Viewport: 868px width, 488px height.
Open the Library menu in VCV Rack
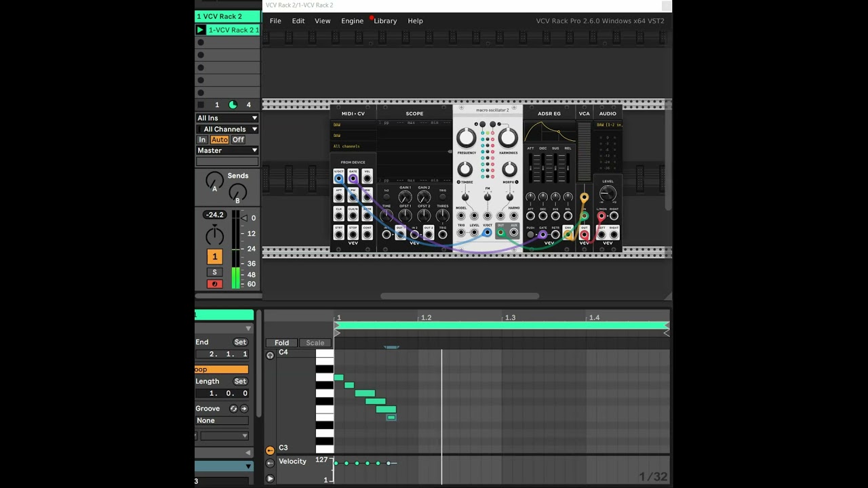pos(385,21)
